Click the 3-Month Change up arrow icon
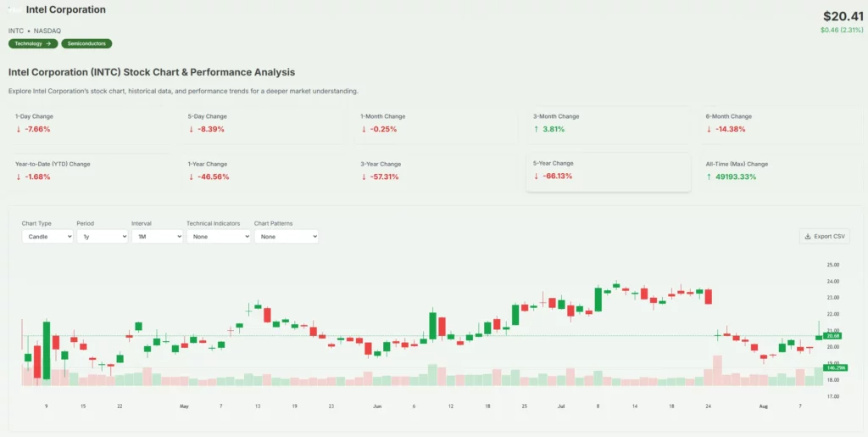 click(x=537, y=130)
